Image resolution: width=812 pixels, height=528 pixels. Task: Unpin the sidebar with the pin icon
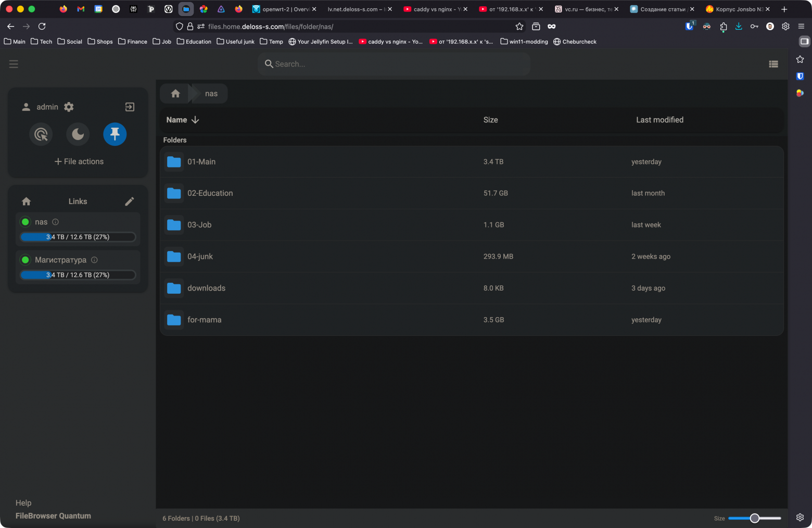[x=115, y=134]
